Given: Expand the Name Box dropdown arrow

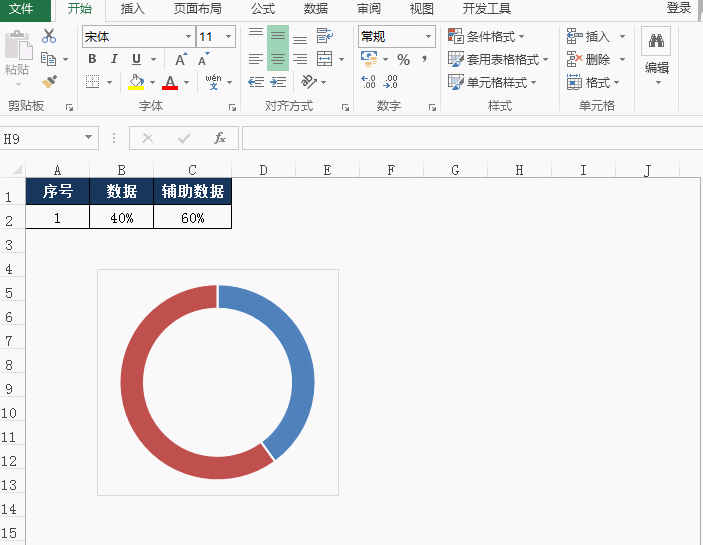Looking at the screenshot, I should coord(88,137).
